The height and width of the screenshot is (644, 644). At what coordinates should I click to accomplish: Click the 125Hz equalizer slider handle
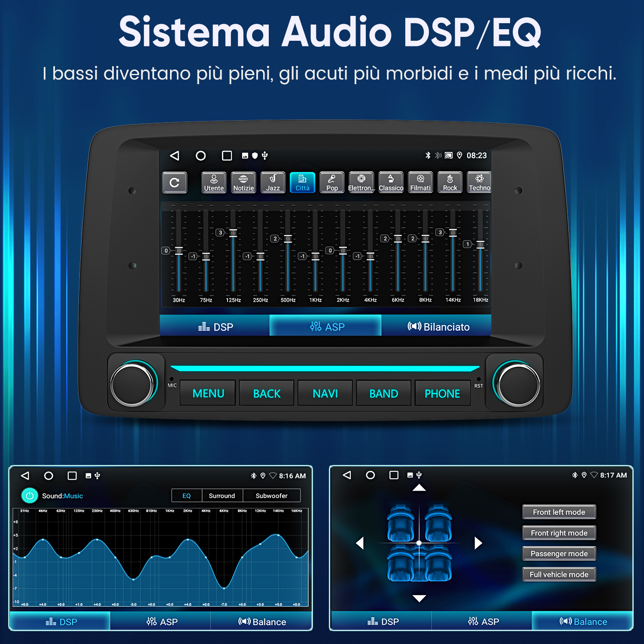(233, 233)
